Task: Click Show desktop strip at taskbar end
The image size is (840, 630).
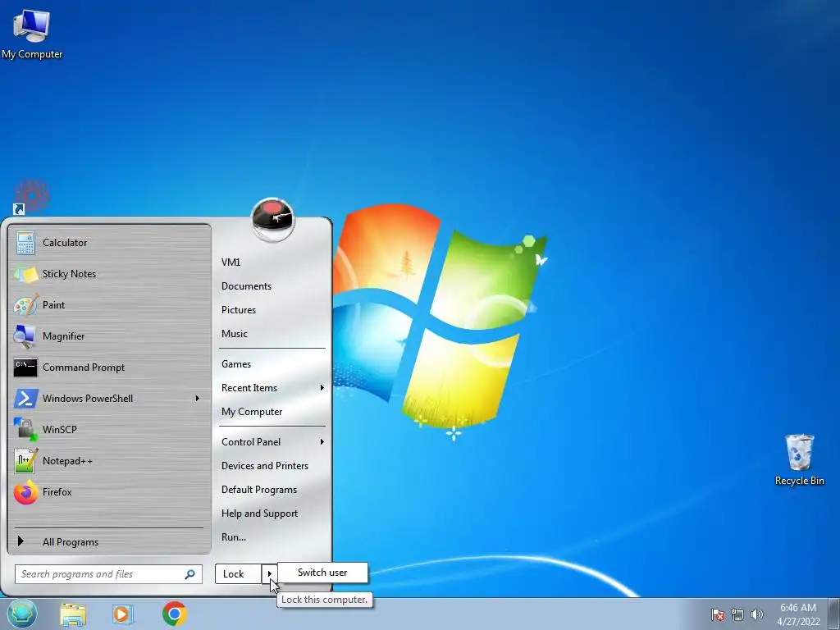Action: [x=833, y=614]
